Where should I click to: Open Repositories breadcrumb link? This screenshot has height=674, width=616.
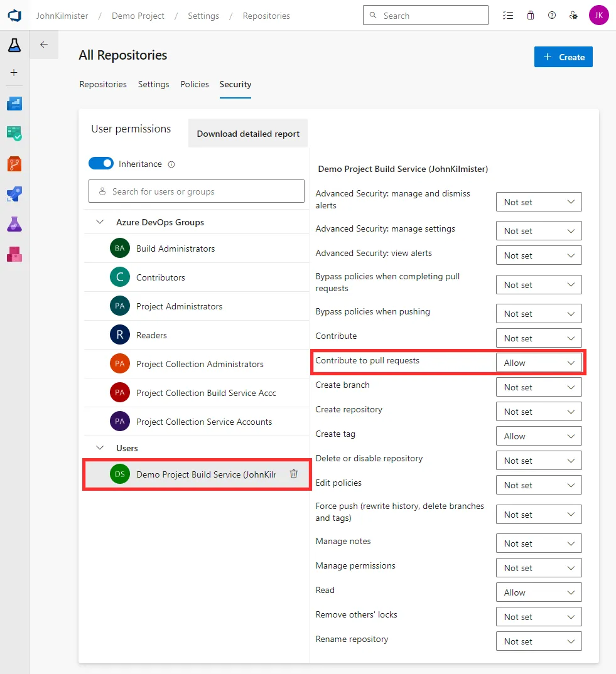pyautogui.click(x=266, y=16)
